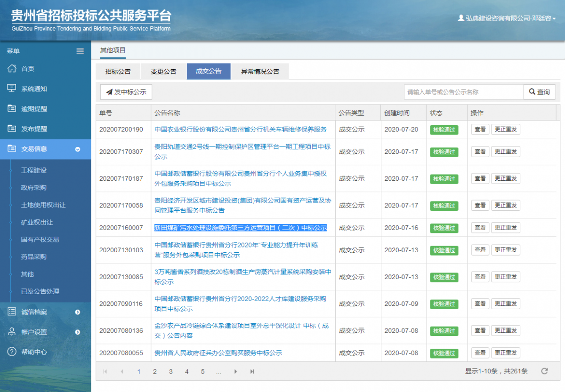
Task: Open link 3万吨酱香系列酒技改 announcement
Action: (x=243, y=277)
